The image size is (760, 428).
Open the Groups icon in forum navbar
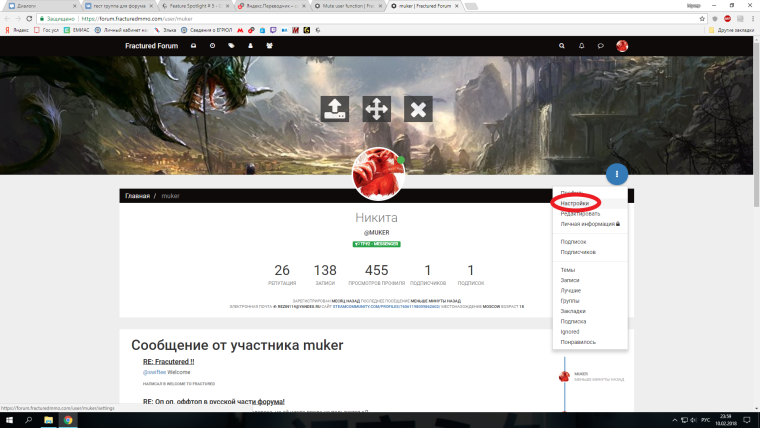click(269, 46)
